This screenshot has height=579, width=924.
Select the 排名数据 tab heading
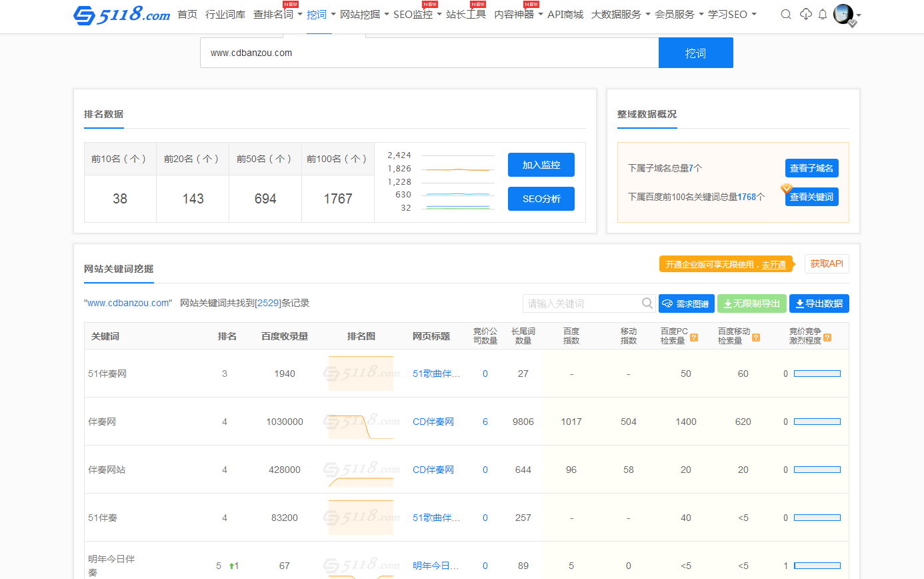click(x=103, y=114)
